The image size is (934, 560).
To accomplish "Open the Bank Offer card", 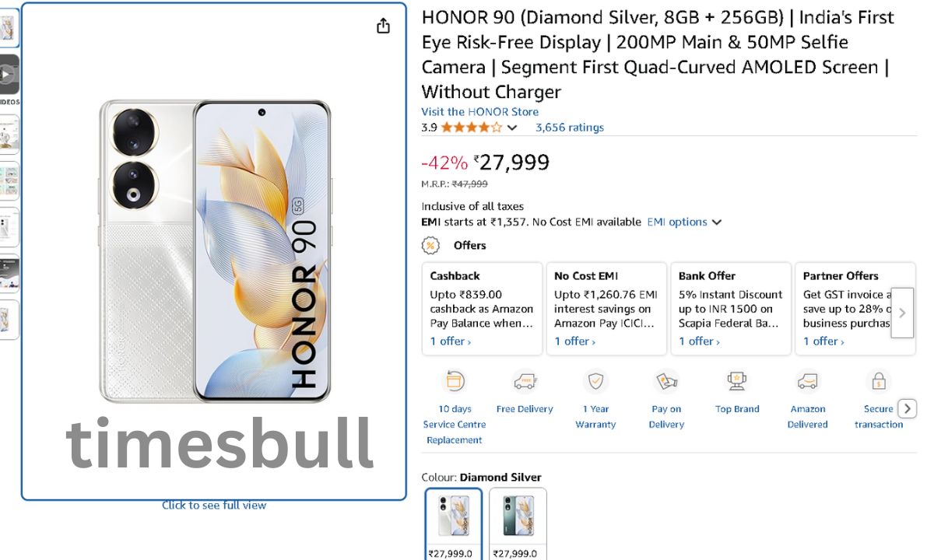I will (730, 309).
